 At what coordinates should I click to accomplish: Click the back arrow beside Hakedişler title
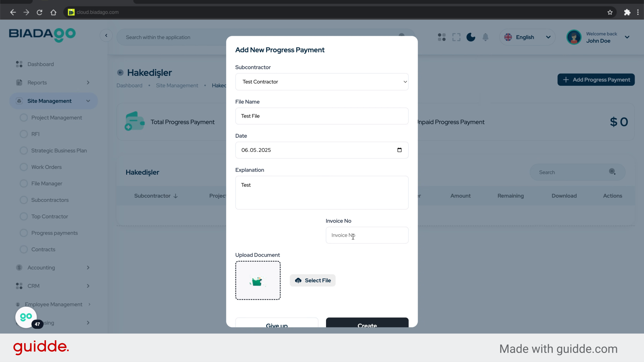(120, 73)
